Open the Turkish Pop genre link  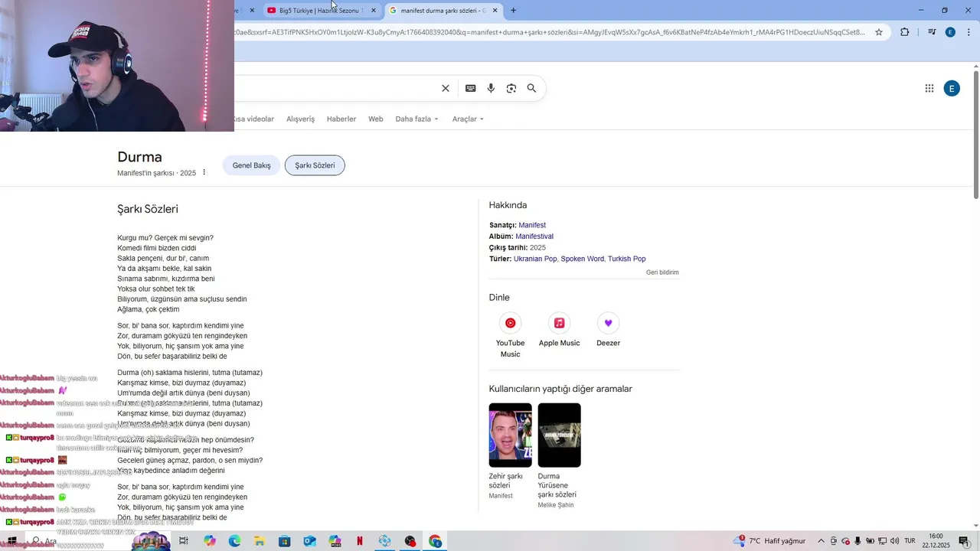(x=627, y=259)
